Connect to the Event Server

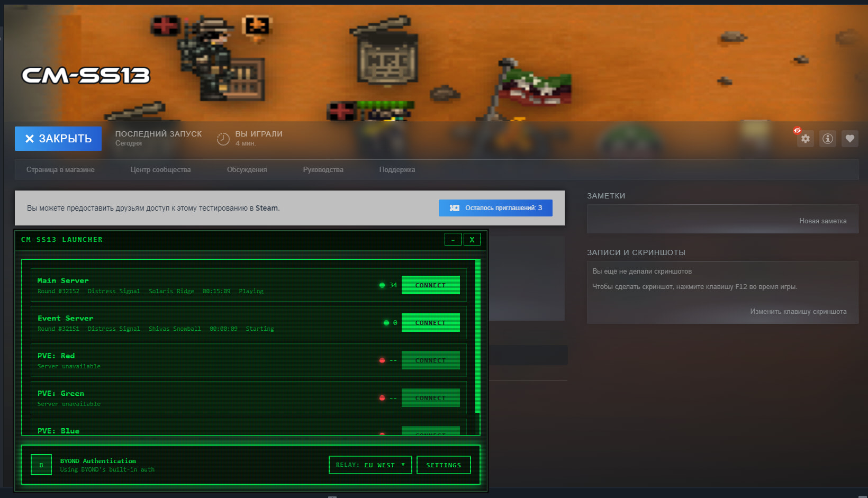pos(430,323)
